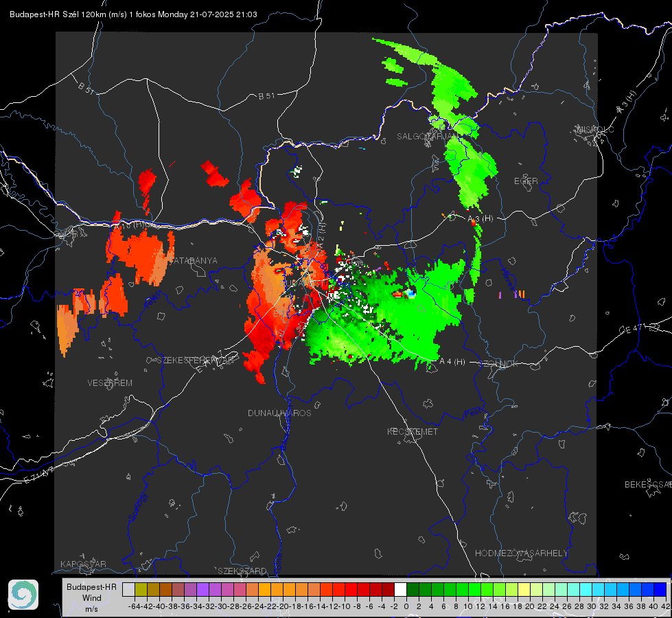Click the 'EGER' city label
Image resolution: width=672 pixels, height=618 pixels.
526,181
